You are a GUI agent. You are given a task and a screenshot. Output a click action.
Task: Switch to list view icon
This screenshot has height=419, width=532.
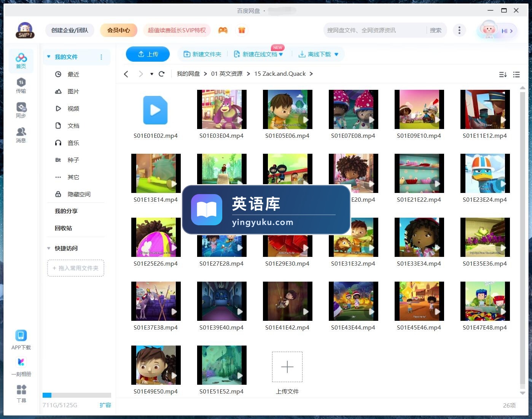point(516,75)
